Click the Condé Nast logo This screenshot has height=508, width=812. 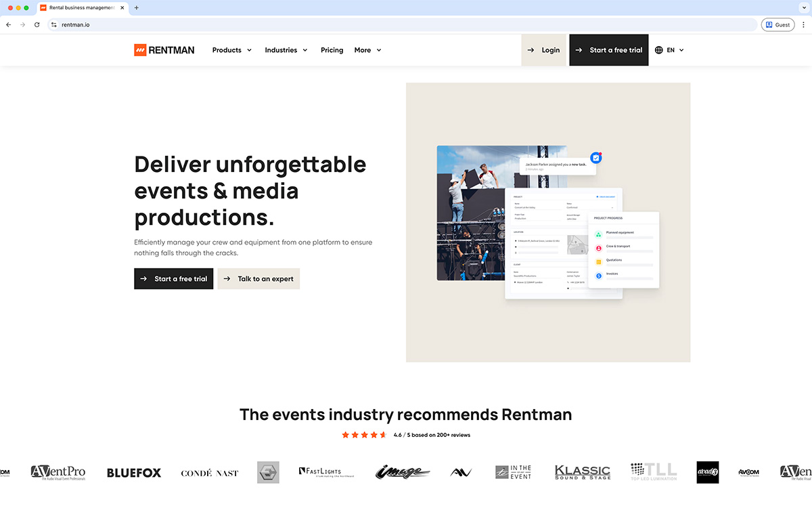(x=210, y=473)
